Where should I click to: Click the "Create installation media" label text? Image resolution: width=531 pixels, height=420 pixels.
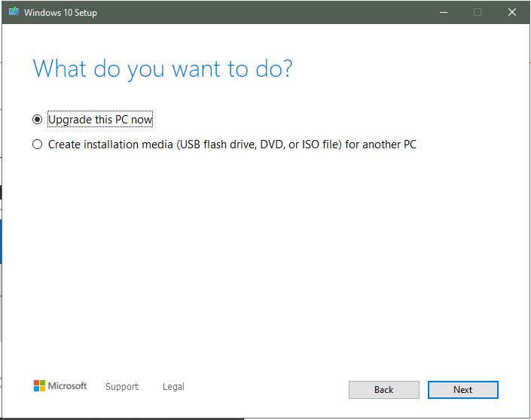pos(232,145)
